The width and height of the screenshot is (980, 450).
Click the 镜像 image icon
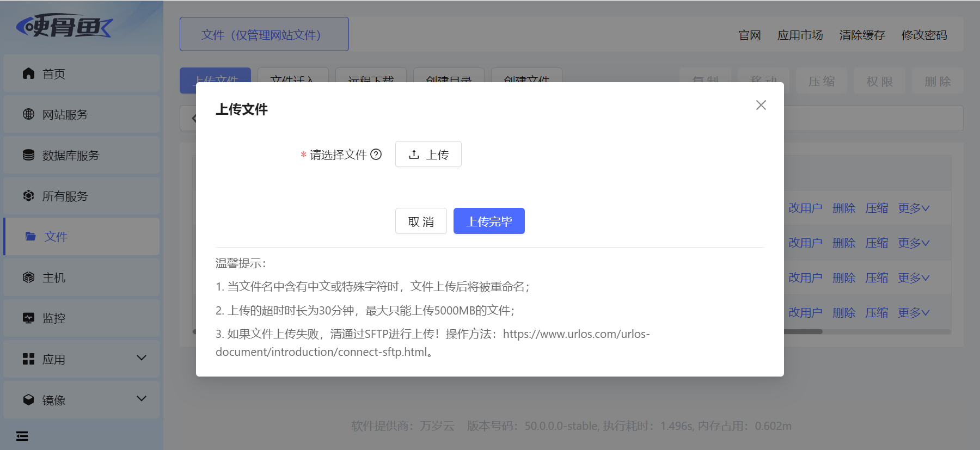click(x=29, y=400)
